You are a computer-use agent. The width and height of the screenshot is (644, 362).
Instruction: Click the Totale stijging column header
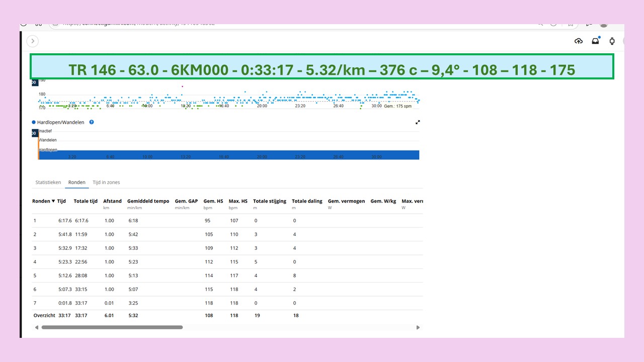270,201
